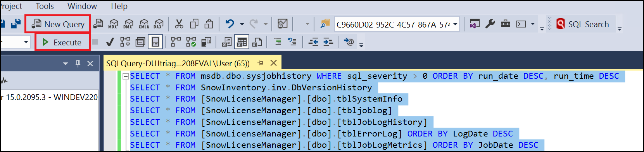Click the greyed Redo arrow icon
Viewport: 644px width, 152px height.
click(254, 24)
